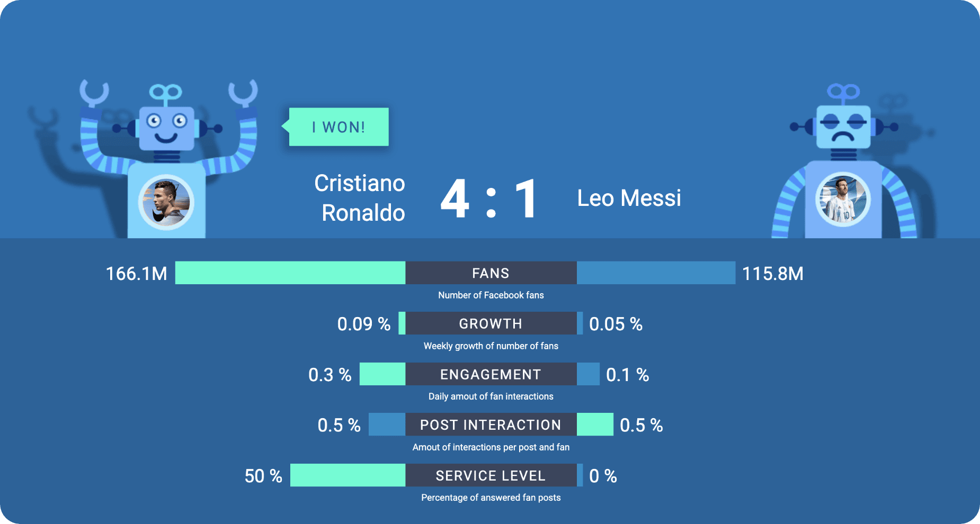The width and height of the screenshot is (980, 524).
Task: Click the 'Number of Facebook fans' description
Action: [491, 295]
